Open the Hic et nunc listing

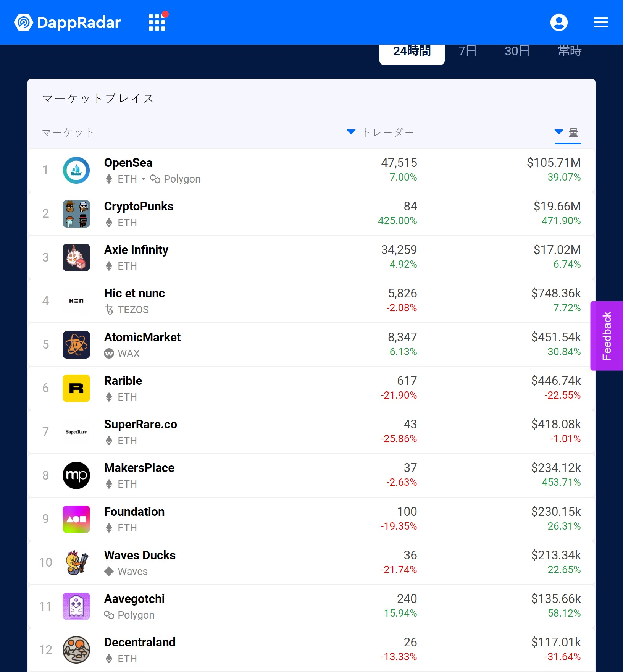pyautogui.click(x=134, y=293)
